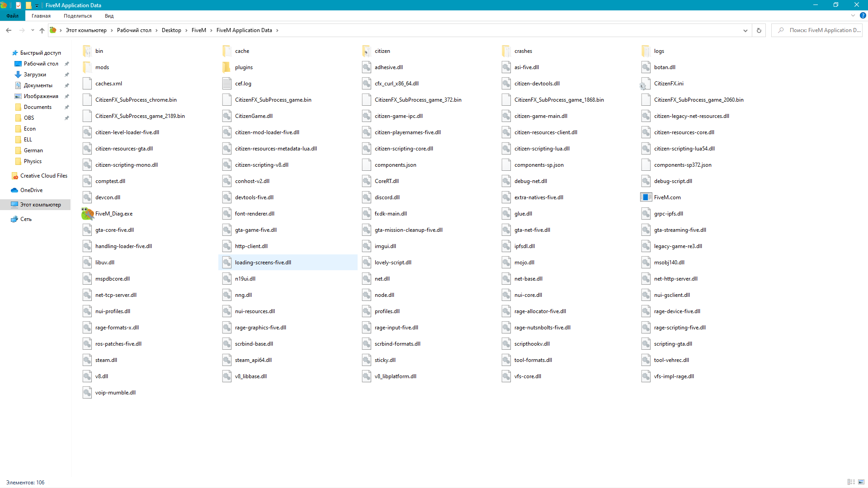Expand the chevron after FiveM breadcrumb
This screenshot has height=488, width=868.
pyautogui.click(x=211, y=30)
